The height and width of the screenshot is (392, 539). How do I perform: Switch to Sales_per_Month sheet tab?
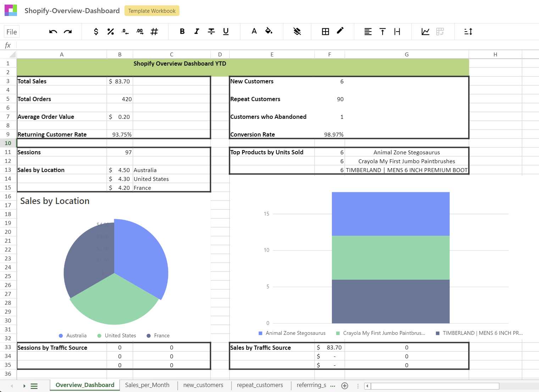147,385
